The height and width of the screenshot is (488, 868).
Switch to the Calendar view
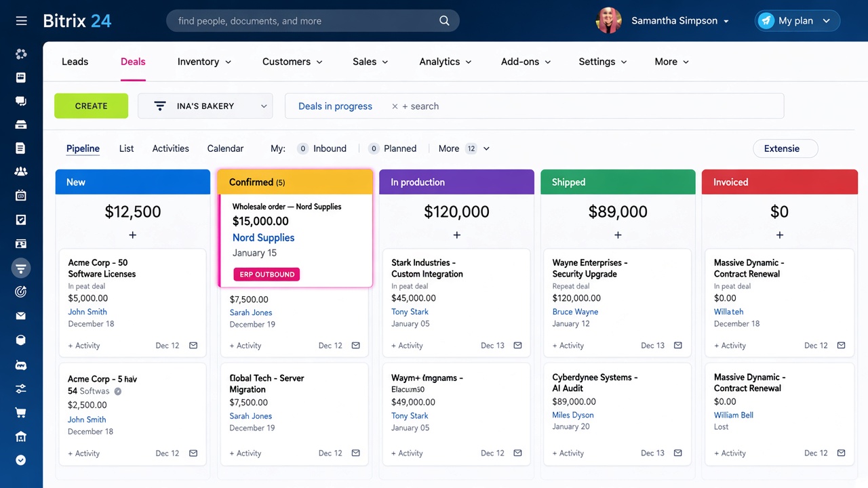coord(225,148)
